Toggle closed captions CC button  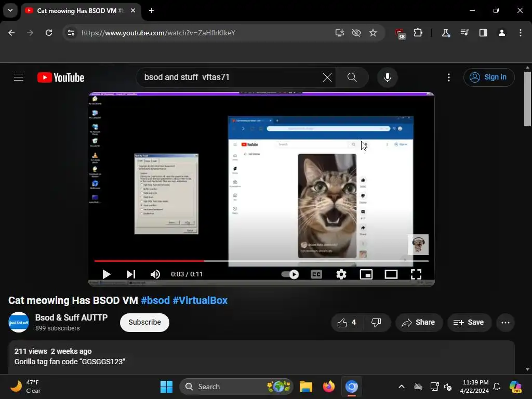point(316,274)
